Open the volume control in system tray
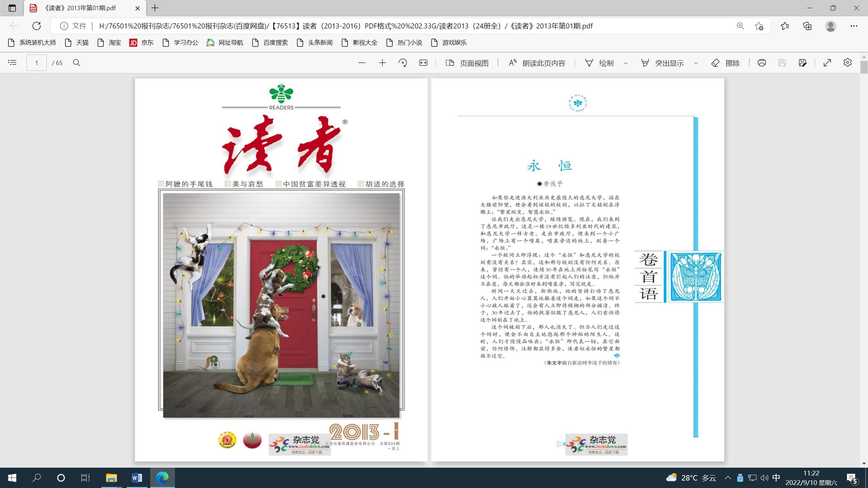The image size is (868, 488). click(764, 478)
